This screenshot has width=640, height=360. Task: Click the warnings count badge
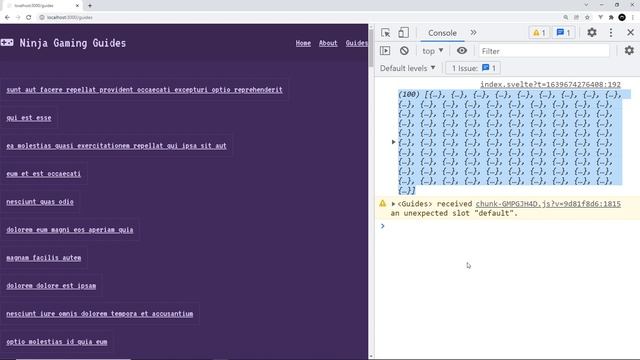point(539,33)
